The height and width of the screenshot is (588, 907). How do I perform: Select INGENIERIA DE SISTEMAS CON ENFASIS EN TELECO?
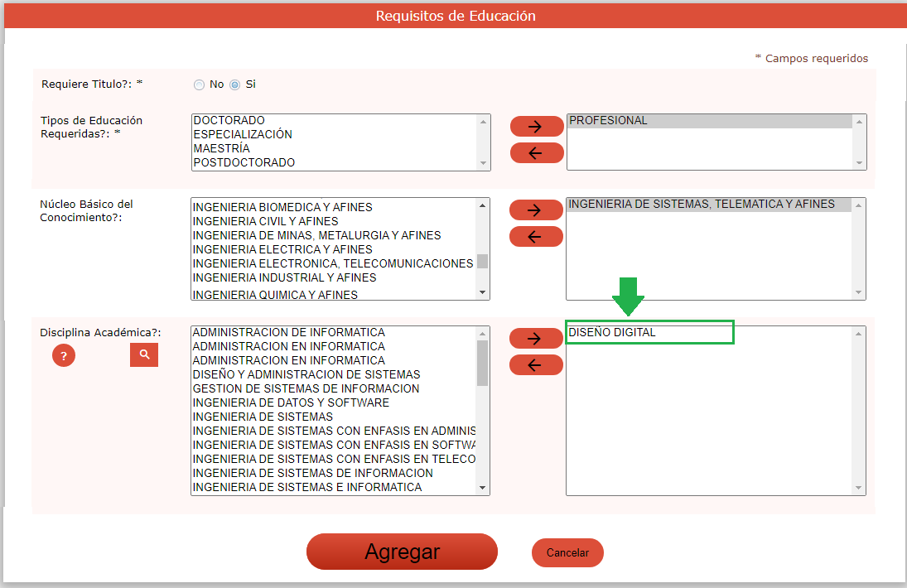[x=334, y=459]
